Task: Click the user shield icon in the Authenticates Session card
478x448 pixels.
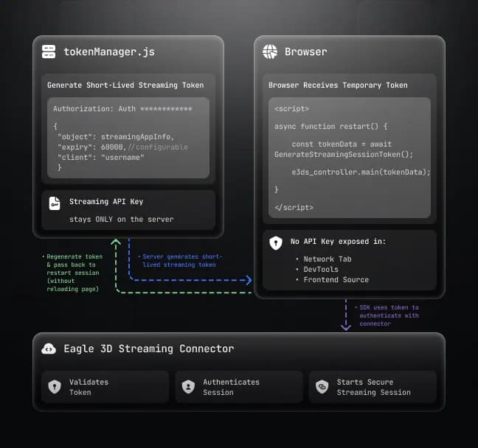Action: (x=188, y=387)
